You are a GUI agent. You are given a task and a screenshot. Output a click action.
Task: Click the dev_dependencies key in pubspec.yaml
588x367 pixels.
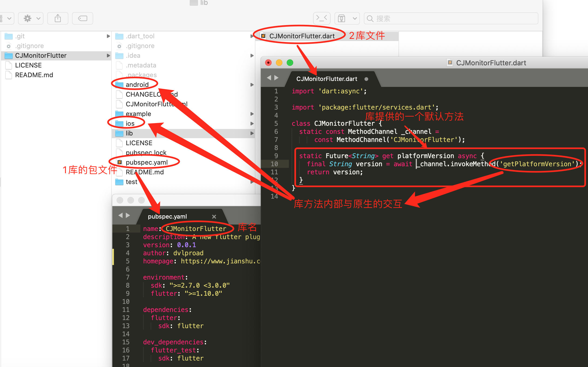pos(173,342)
